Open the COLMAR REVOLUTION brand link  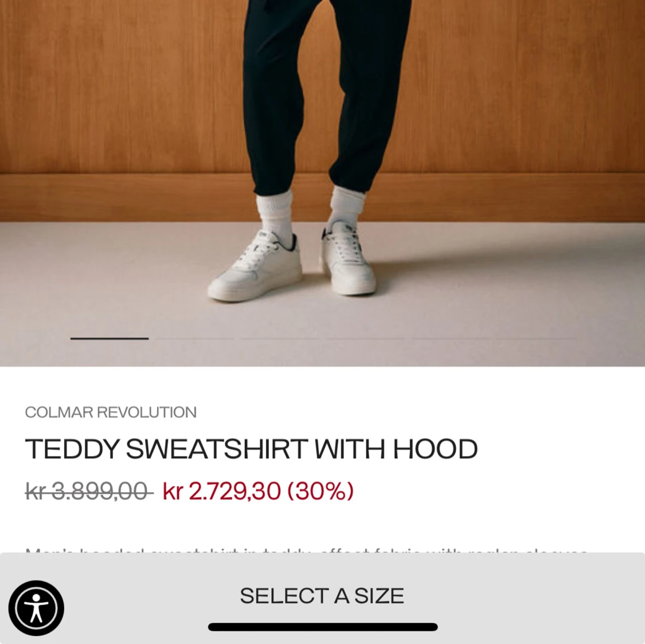pyautogui.click(x=111, y=412)
